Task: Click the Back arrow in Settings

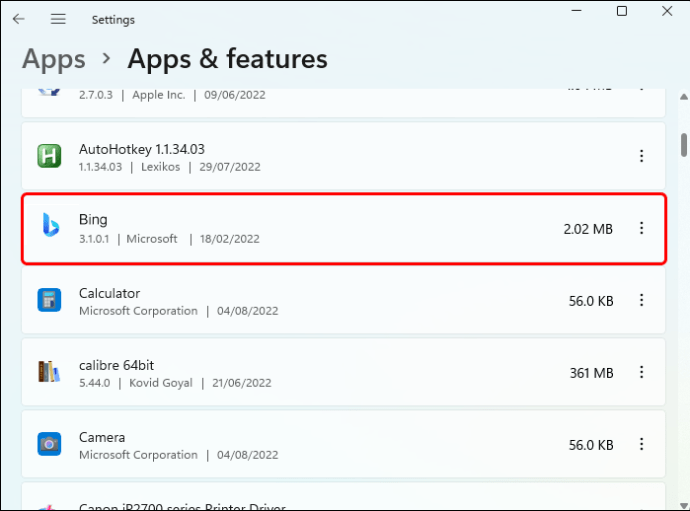Action: pos(18,19)
